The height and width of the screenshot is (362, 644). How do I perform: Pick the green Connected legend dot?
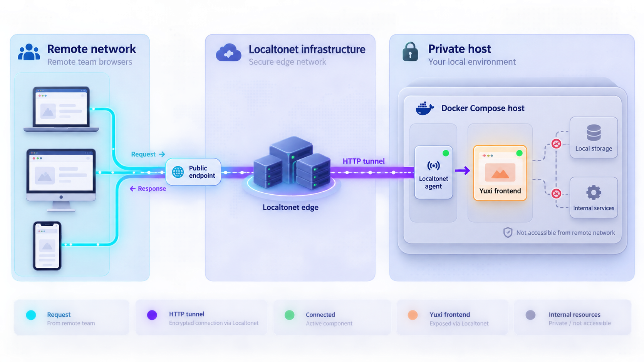click(x=289, y=315)
